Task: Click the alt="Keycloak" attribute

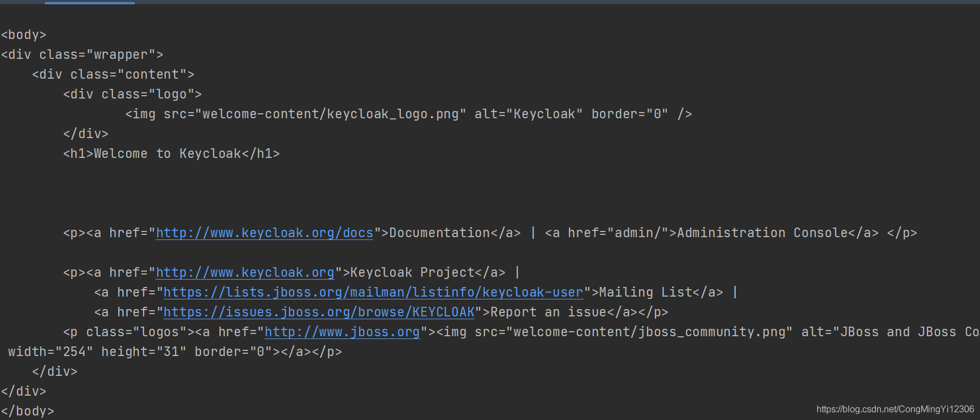Action: (x=529, y=114)
